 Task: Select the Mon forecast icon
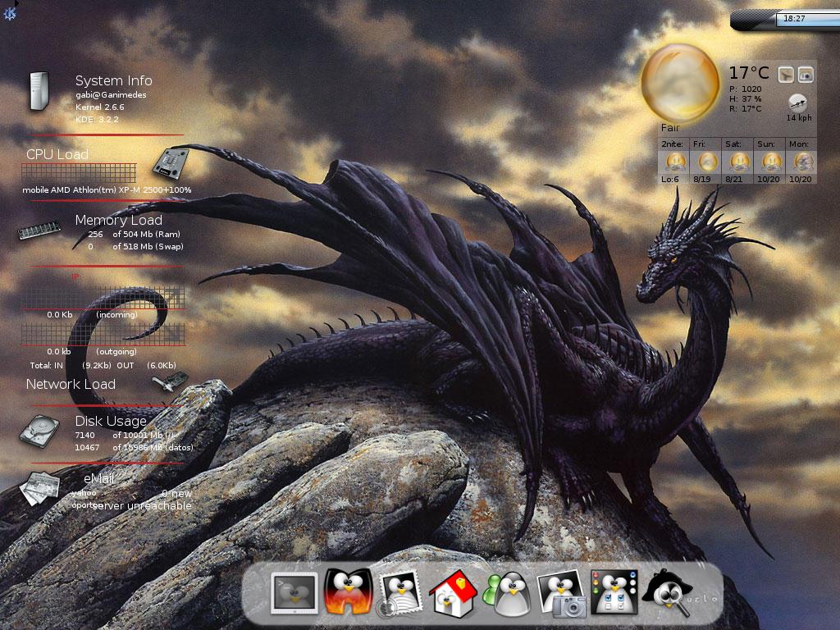click(x=803, y=162)
